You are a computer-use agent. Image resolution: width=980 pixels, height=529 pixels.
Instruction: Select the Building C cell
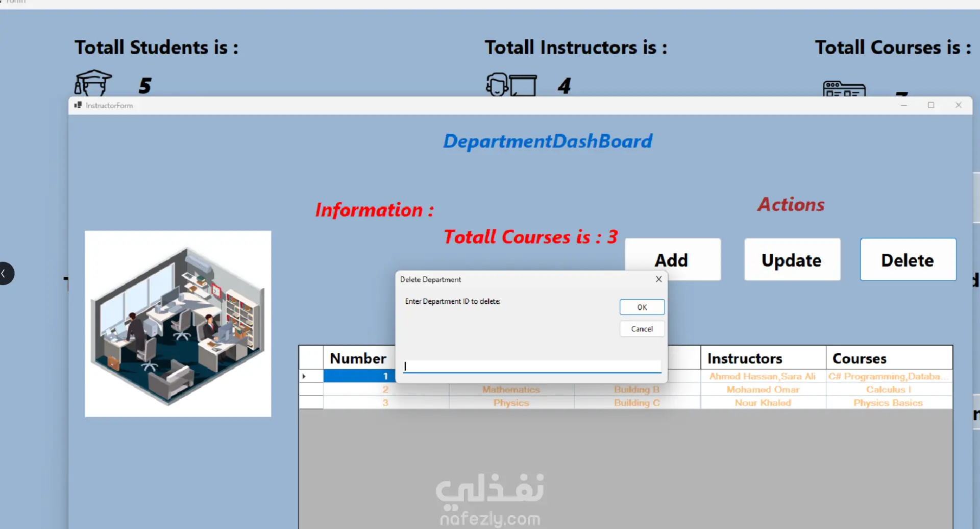(x=638, y=403)
